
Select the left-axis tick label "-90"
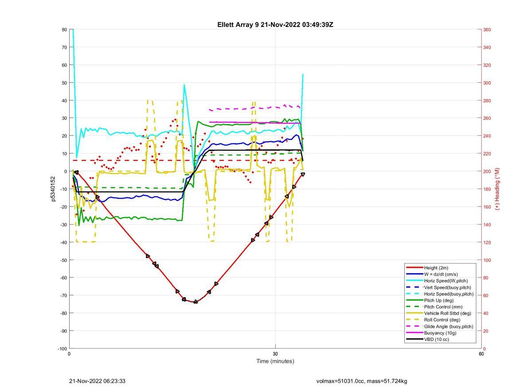click(x=63, y=331)
